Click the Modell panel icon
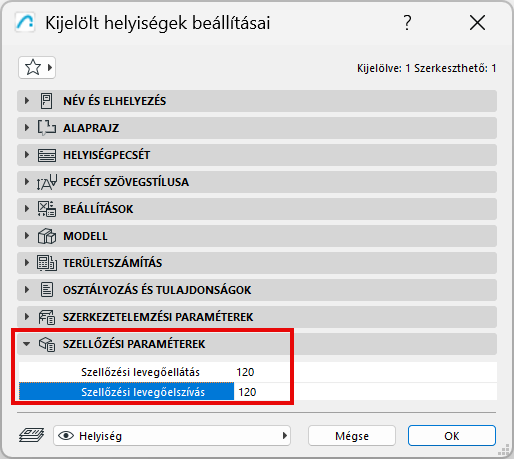514x459 pixels. coord(47,236)
